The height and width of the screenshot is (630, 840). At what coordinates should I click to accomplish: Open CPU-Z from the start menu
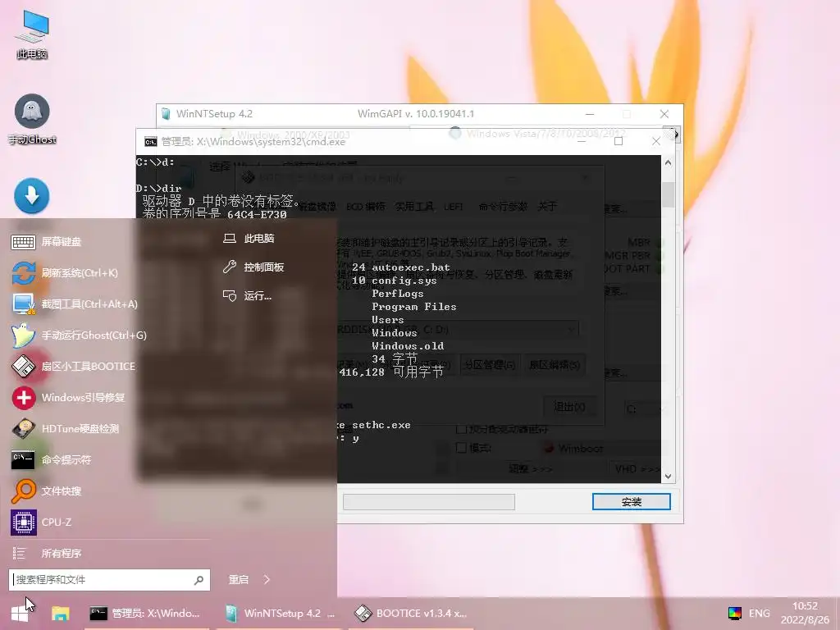[41, 522]
